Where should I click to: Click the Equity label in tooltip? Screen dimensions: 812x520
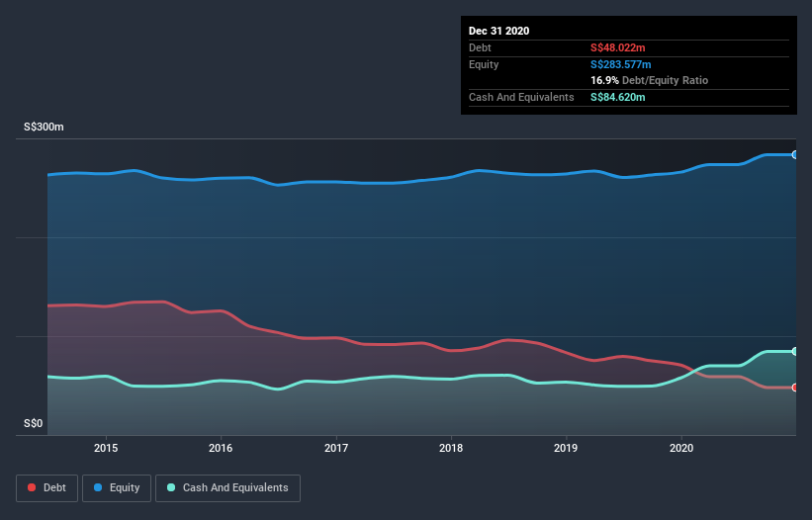point(484,64)
